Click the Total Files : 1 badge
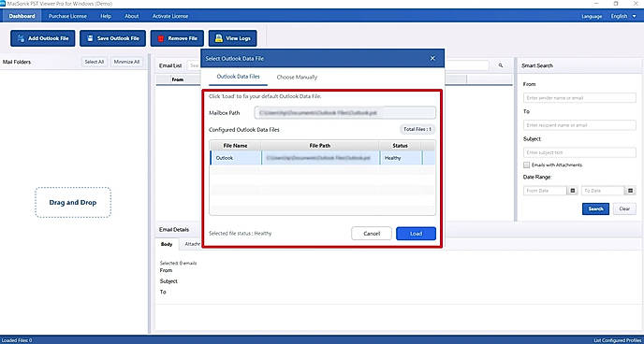Image resolution: width=644 pixels, height=344 pixels. (x=417, y=129)
